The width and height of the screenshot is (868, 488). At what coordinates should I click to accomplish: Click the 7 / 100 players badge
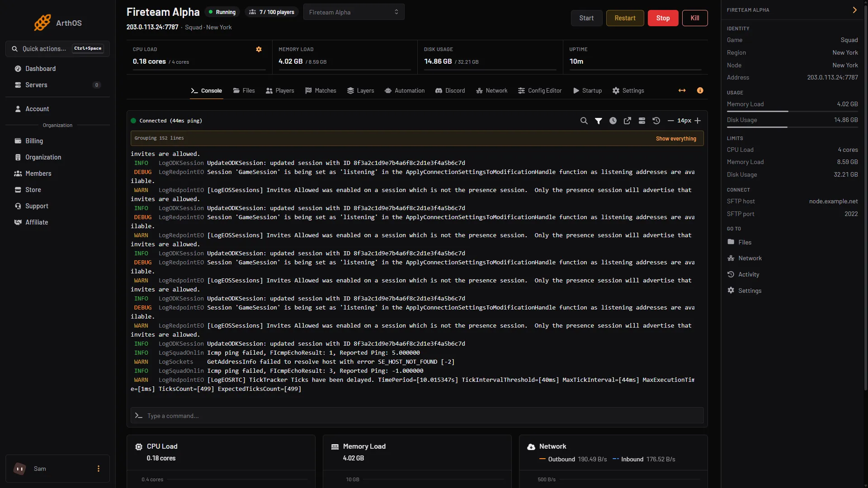pos(272,12)
